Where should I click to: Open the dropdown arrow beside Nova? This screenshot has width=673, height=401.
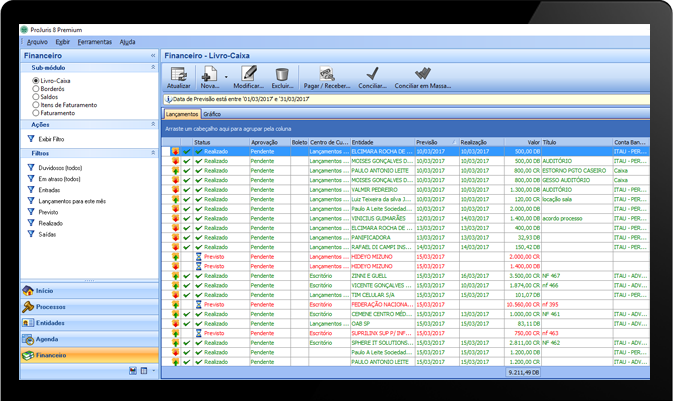[226, 77]
